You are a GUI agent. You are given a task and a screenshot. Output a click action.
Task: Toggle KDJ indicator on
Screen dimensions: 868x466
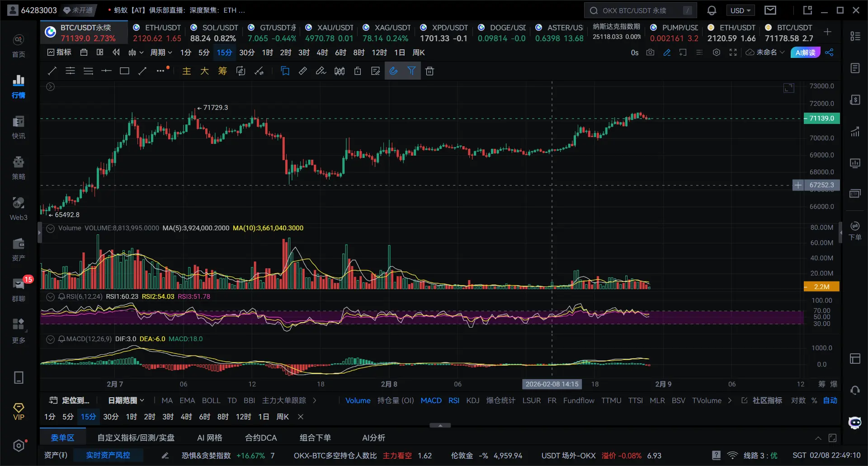(473, 400)
